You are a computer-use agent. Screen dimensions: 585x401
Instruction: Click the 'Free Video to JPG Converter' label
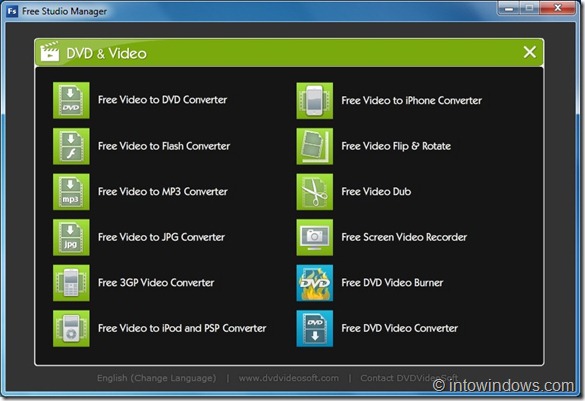point(161,237)
